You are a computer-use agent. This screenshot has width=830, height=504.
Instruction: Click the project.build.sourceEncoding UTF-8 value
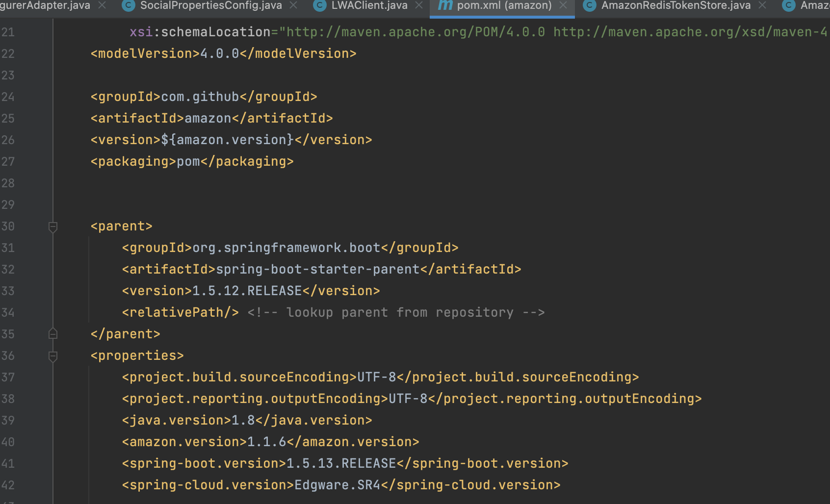[x=377, y=377]
